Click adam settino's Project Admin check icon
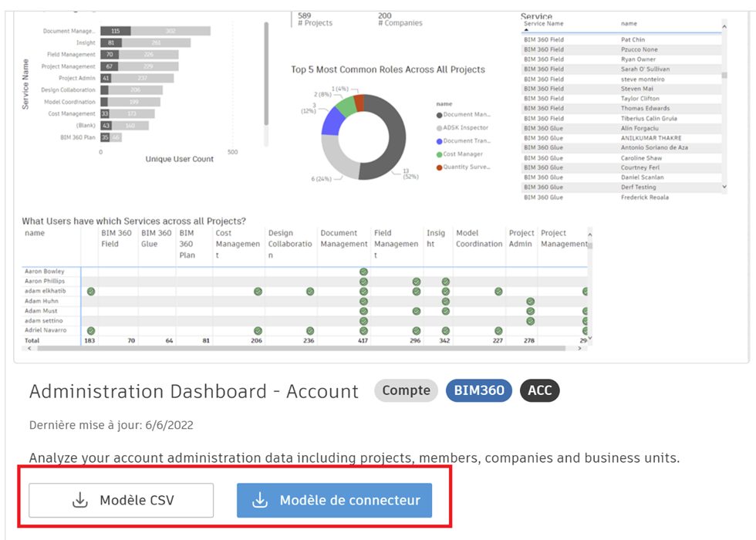The height and width of the screenshot is (540, 756). [531, 321]
